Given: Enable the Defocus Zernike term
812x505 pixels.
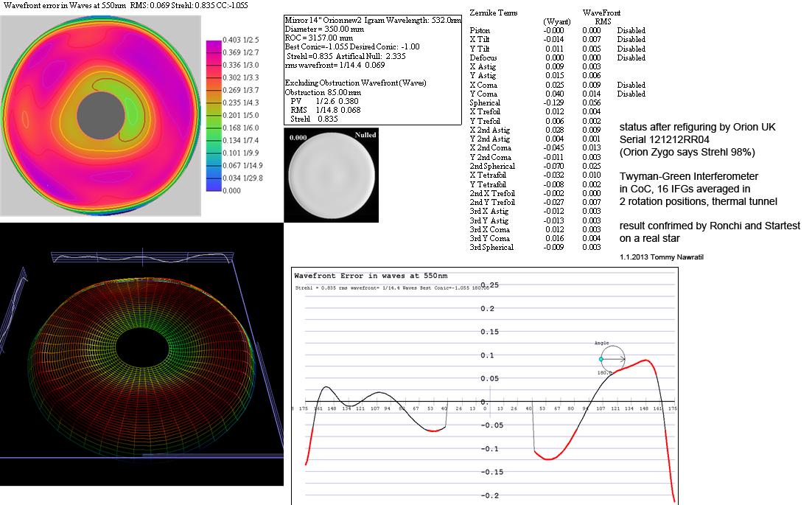Looking at the screenshot, I should click(631, 58).
